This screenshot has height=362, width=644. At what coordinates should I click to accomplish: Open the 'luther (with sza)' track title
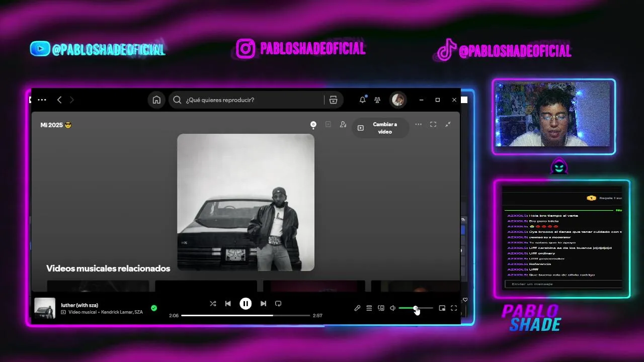pos(79,305)
